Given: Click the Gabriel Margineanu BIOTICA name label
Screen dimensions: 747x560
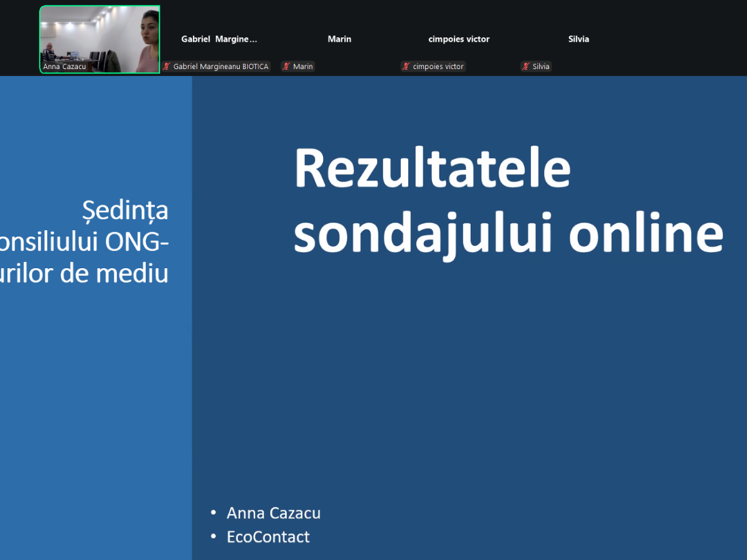Looking at the screenshot, I should coord(220,67).
